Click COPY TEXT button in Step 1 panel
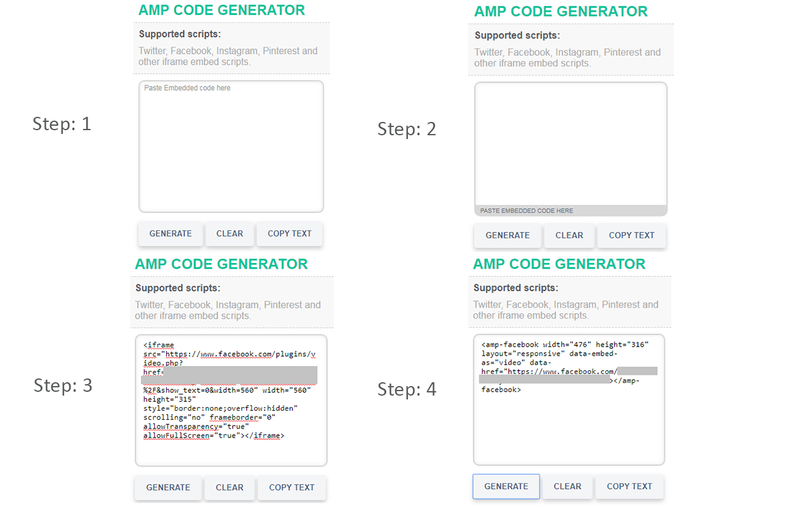812x508 pixels. coord(289,234)
